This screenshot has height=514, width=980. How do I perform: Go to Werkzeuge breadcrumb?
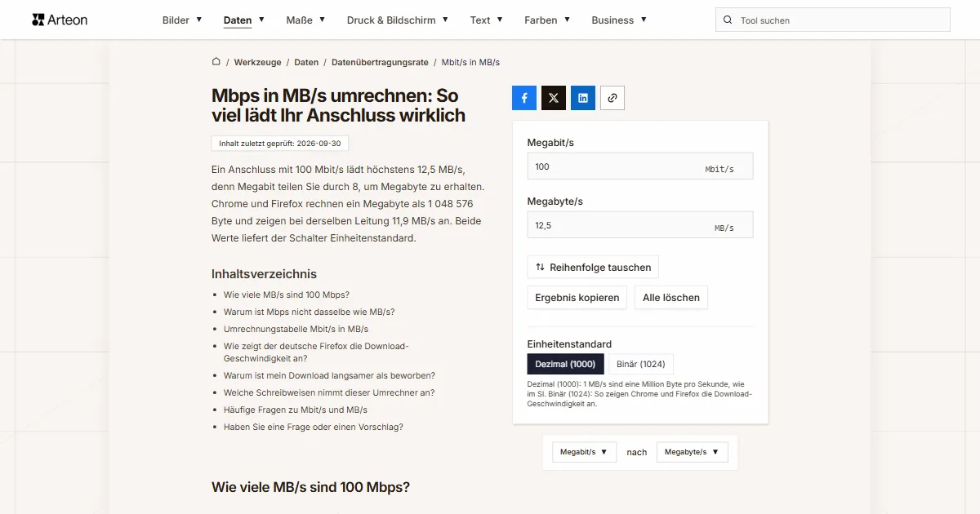point(257,62)
